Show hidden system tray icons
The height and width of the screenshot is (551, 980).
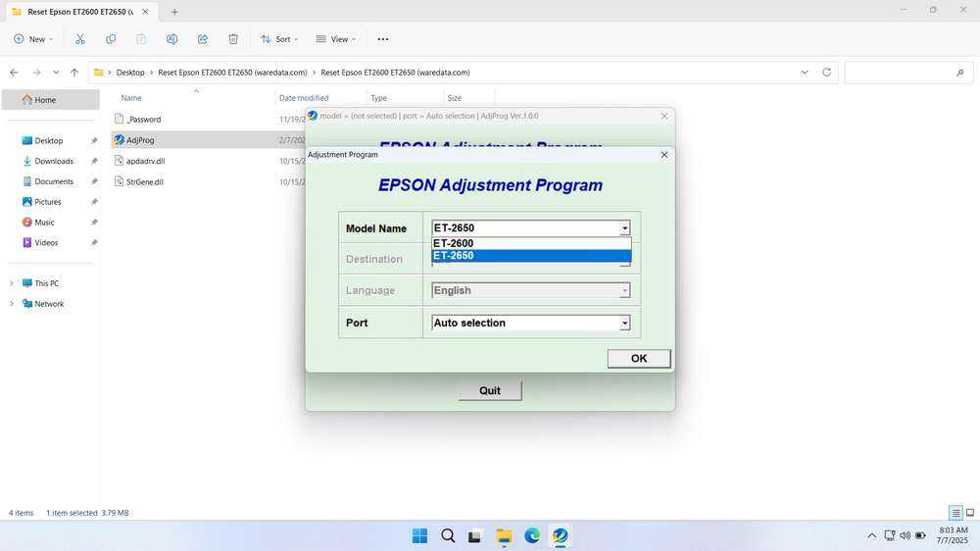pos(872,536)
